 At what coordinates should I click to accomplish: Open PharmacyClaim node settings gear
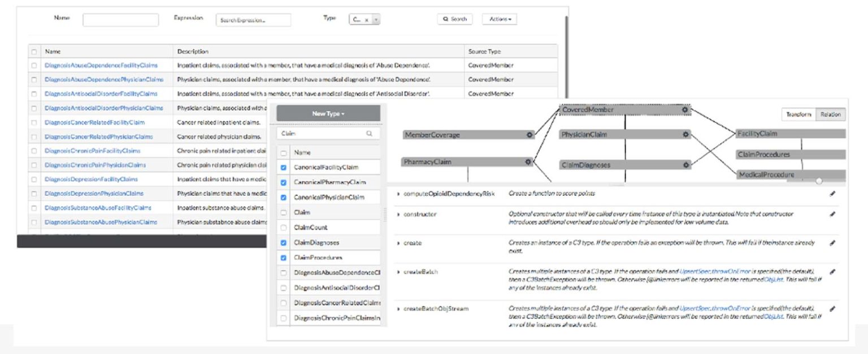coord(528,161)
